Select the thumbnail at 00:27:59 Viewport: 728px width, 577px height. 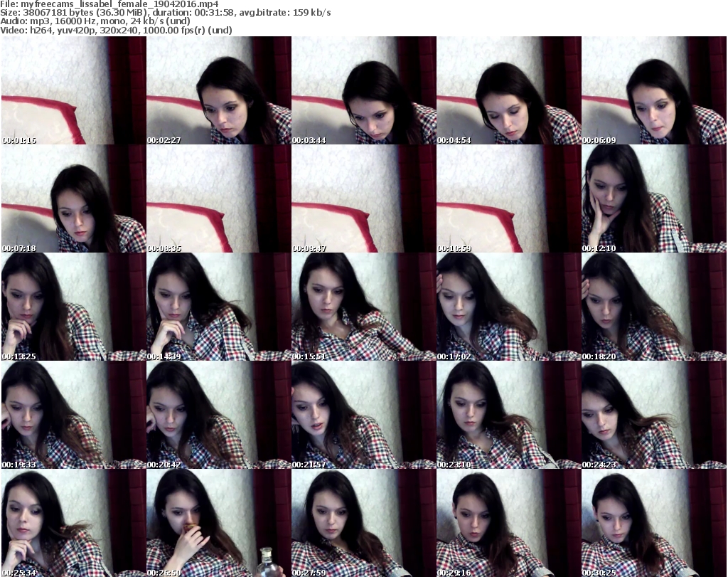coord(363,523)
